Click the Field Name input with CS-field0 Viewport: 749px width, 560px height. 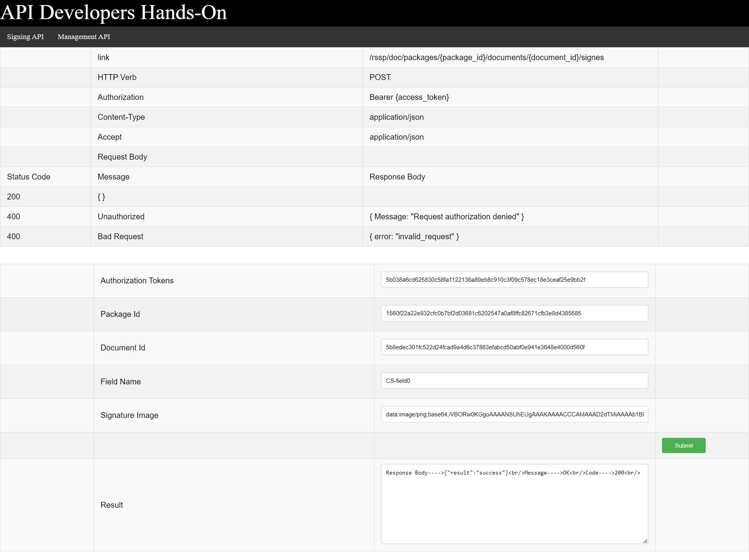pos(514,380)
